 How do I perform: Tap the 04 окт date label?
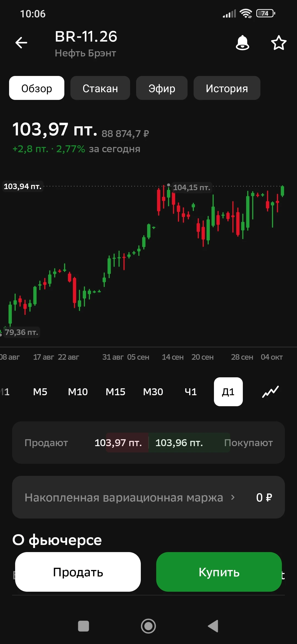click(272, 357)
